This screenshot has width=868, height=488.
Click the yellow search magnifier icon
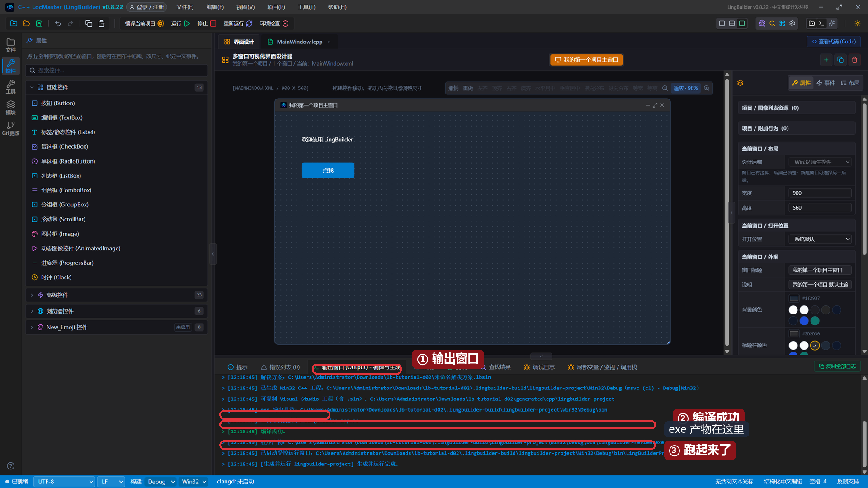pyautogui.click(x=772, y=23)
